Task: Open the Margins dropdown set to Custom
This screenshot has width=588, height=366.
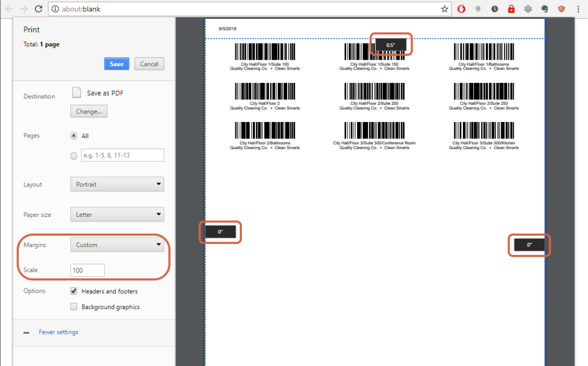Action: (117, 245)
